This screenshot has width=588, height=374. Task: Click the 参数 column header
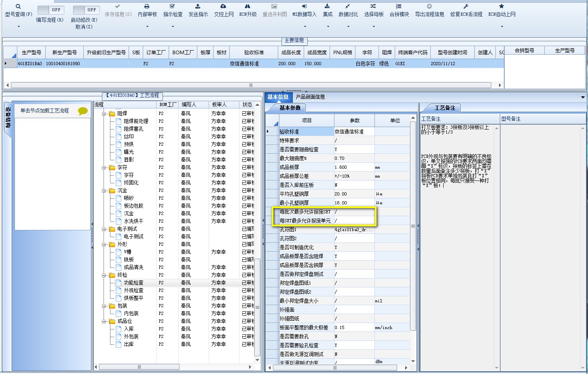pos(355,121)
